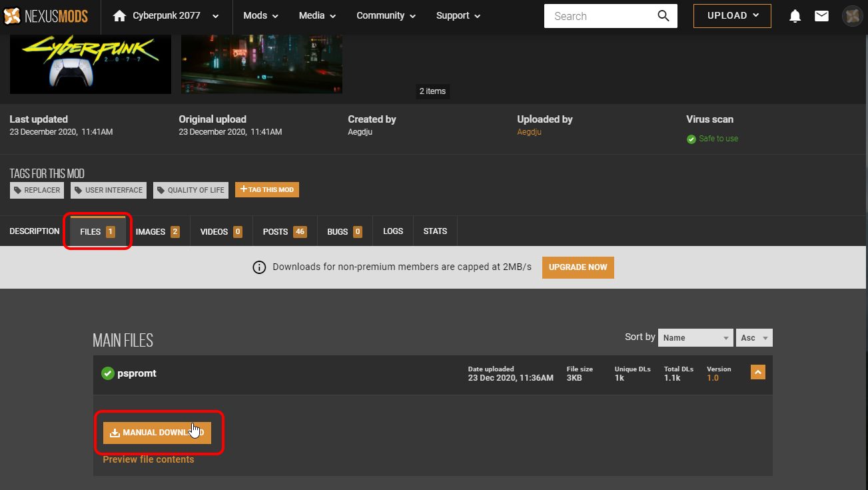Open the Community menu
Image resolution: width=868 pixels, height=490 pixels.
386,16
